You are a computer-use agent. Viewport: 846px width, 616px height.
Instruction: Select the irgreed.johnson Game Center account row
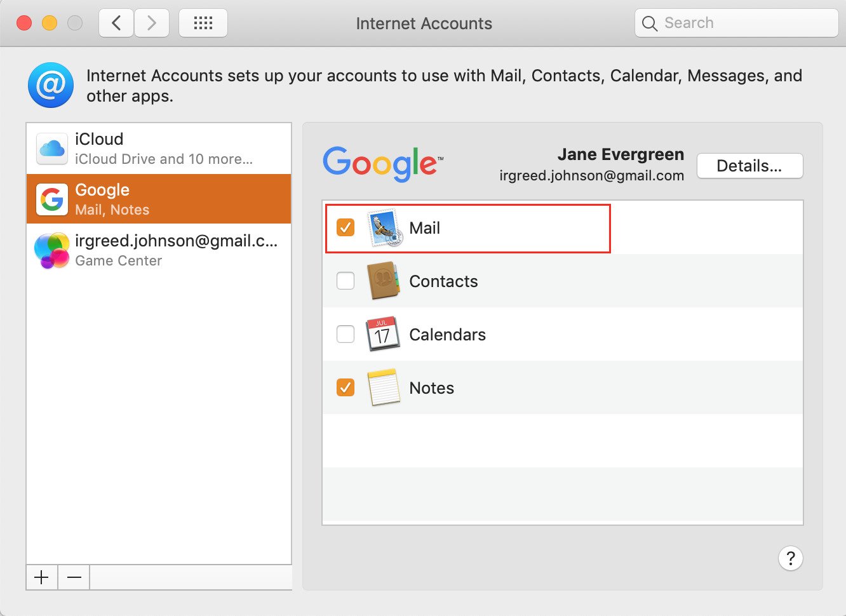(x=159, y=250)
